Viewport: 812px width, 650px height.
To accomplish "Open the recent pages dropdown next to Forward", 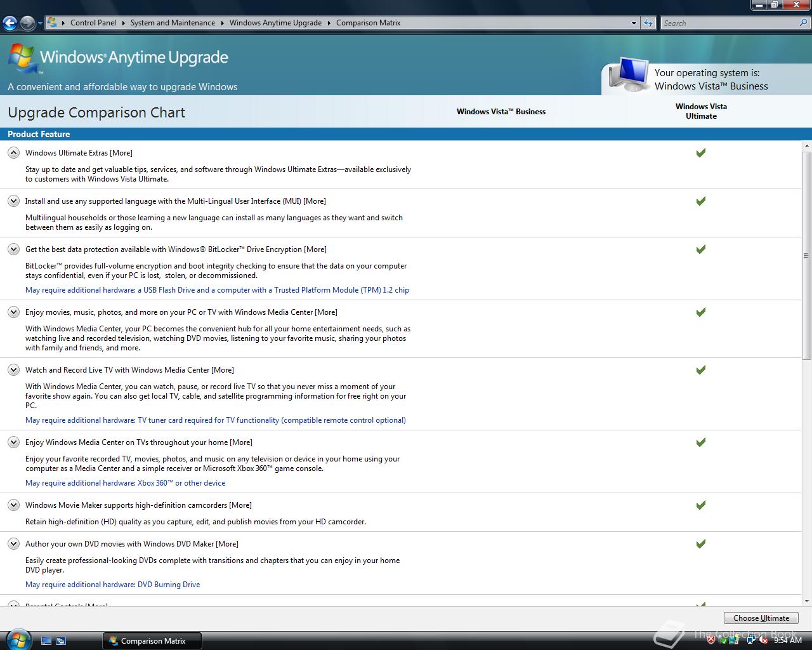I will [x=40, y=23].
